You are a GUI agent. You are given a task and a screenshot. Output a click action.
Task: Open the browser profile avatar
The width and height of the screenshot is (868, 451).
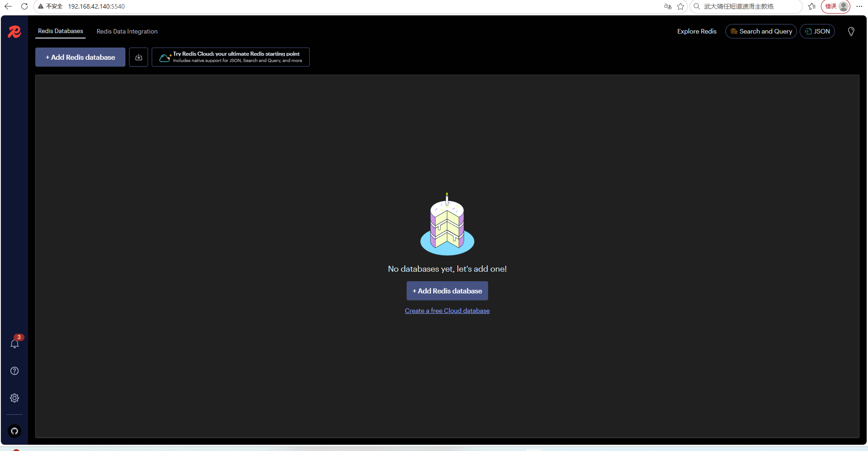tap(844, 6)
